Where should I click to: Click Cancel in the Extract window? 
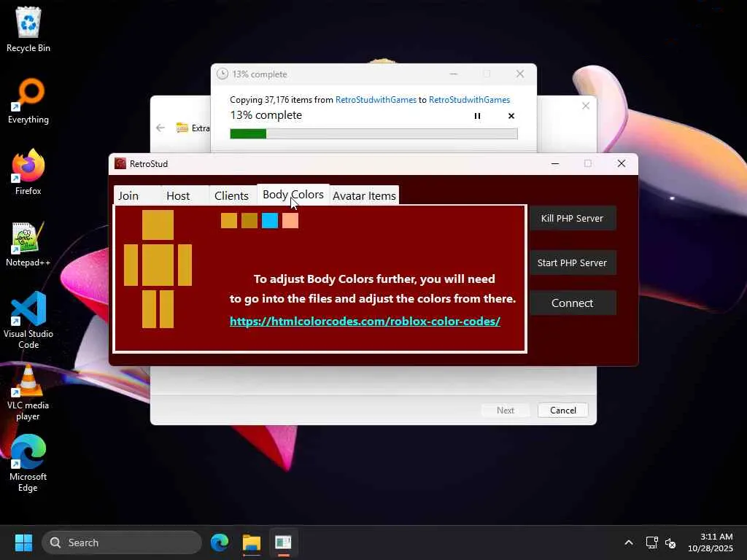pos(562,410)
